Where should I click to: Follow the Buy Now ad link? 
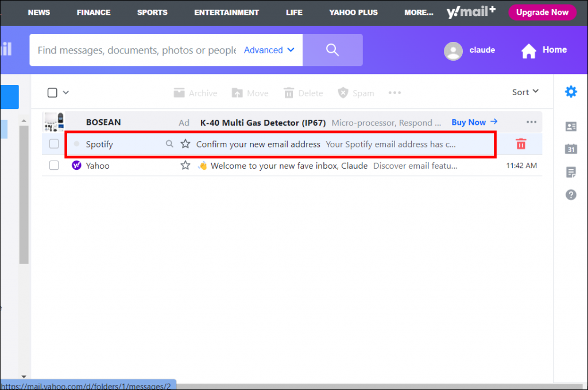click(469, 122)
